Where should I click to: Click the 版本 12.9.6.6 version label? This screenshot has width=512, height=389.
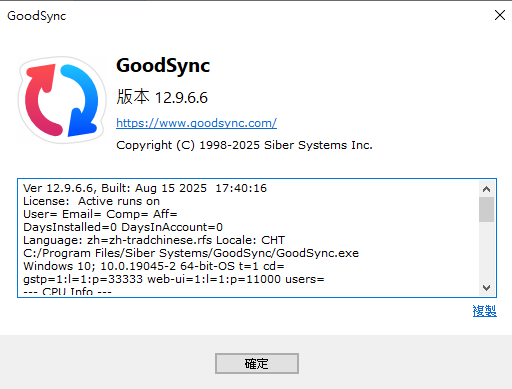[x=162, y=97]
